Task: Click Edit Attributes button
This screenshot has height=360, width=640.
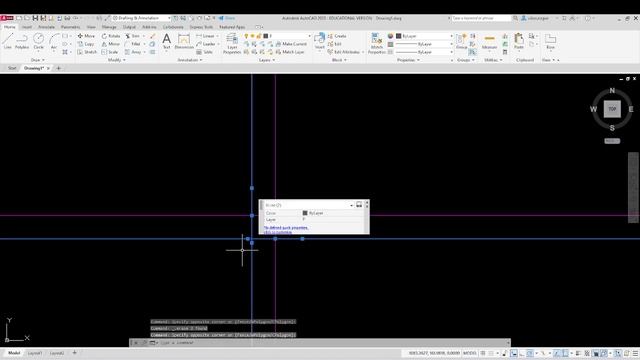Action: click(x=344, y=52)
